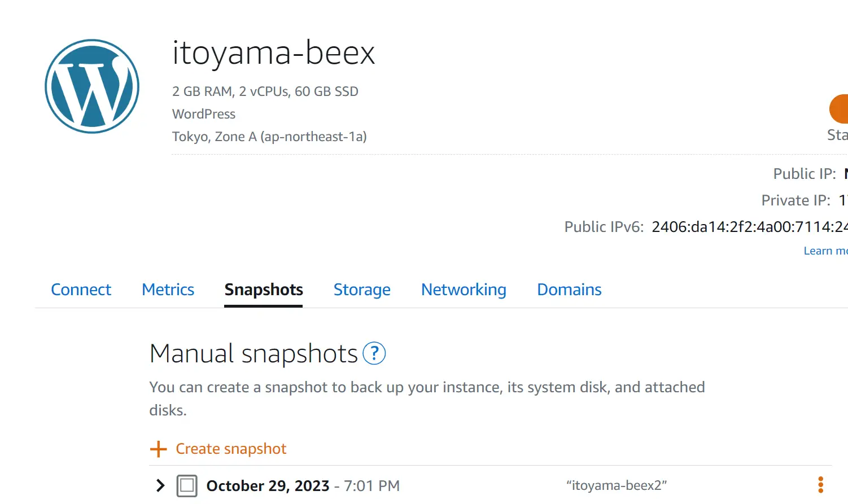The image size is (848, 504).
Task: Click the plus icon beside Create snapshot
Action: tap(159, 449)
